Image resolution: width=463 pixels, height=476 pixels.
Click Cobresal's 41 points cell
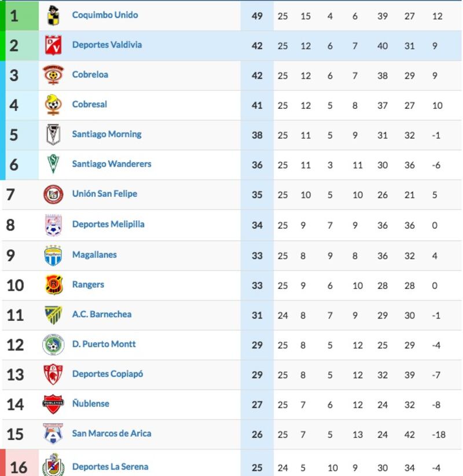click(x=257, y=105)
